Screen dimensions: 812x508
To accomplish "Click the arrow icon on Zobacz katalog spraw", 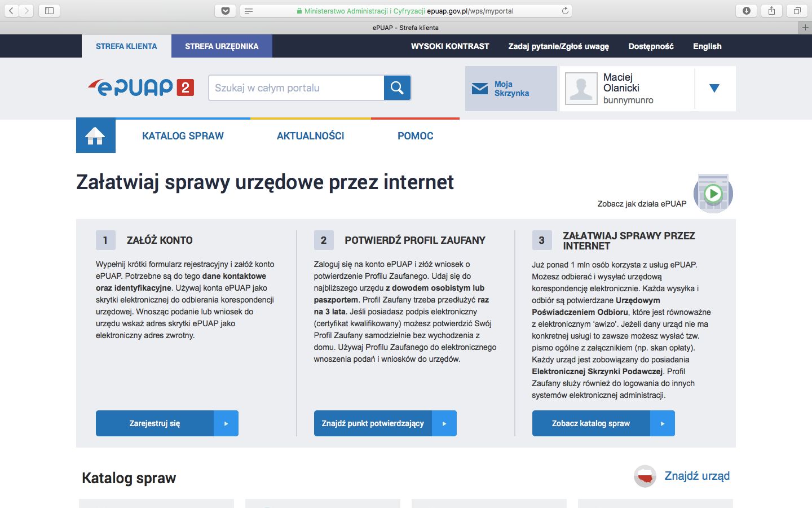I will click(663, 423).
